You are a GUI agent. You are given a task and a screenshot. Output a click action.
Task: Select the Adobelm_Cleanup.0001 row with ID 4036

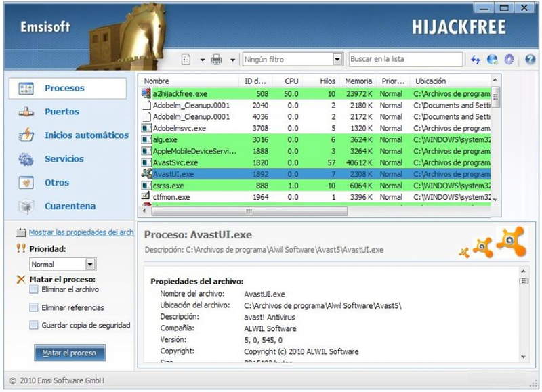(316, 116)
